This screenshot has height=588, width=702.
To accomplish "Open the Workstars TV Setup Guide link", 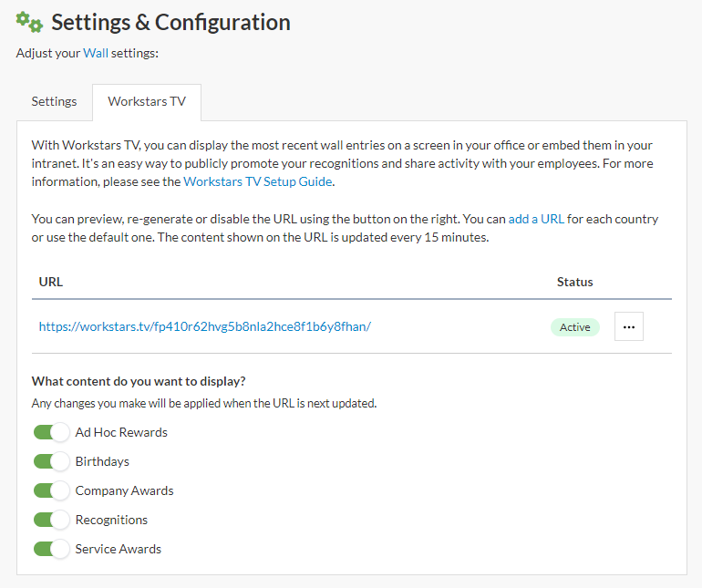I will [x=258, y=181].
